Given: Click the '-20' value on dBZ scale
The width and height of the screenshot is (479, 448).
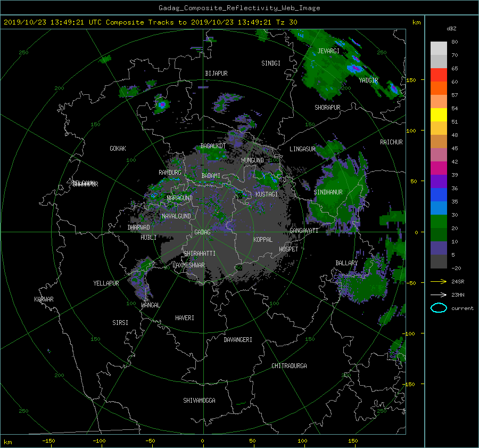Looking at the screenshot, I should (456, 268).
